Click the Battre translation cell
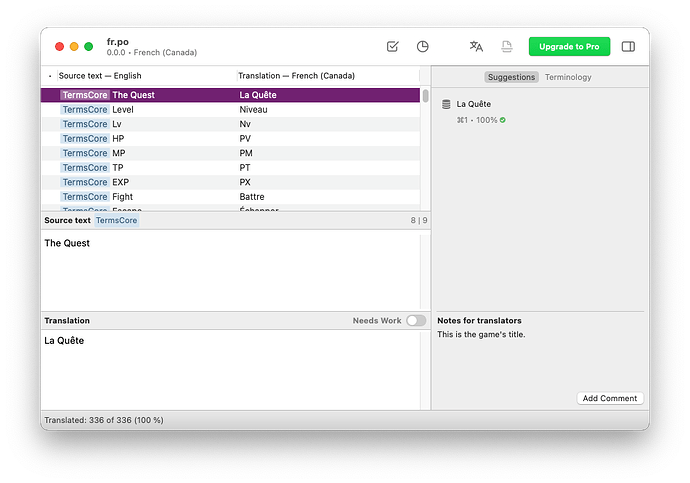The width and height of the screenshot is (690, 483). click(252, 197)
